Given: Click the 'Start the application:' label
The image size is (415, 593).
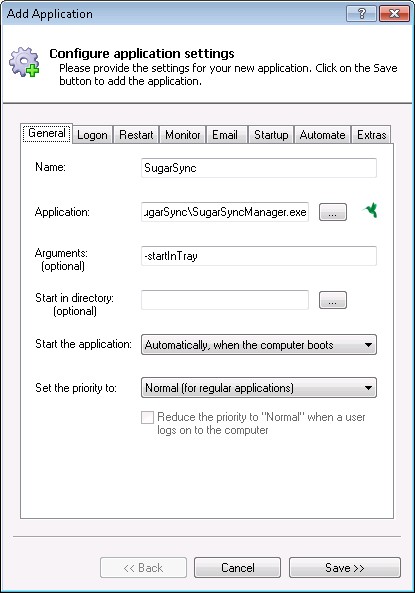Looking at the screenshot, I should coord(83,344).
